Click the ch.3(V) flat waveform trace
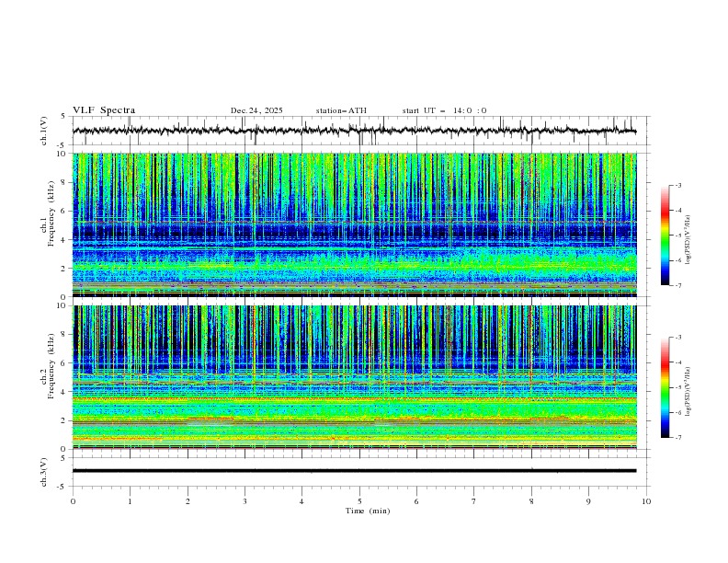 355,470
